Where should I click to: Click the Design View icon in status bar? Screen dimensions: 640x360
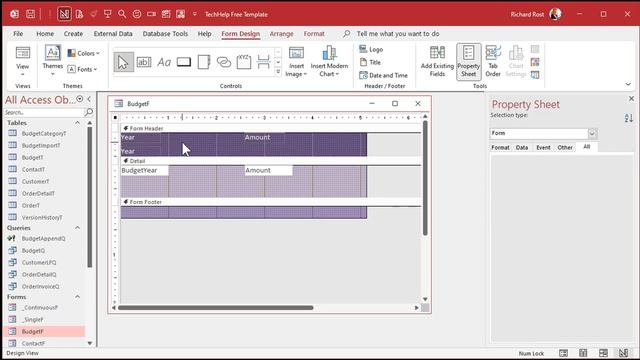(x=623, y=353)
